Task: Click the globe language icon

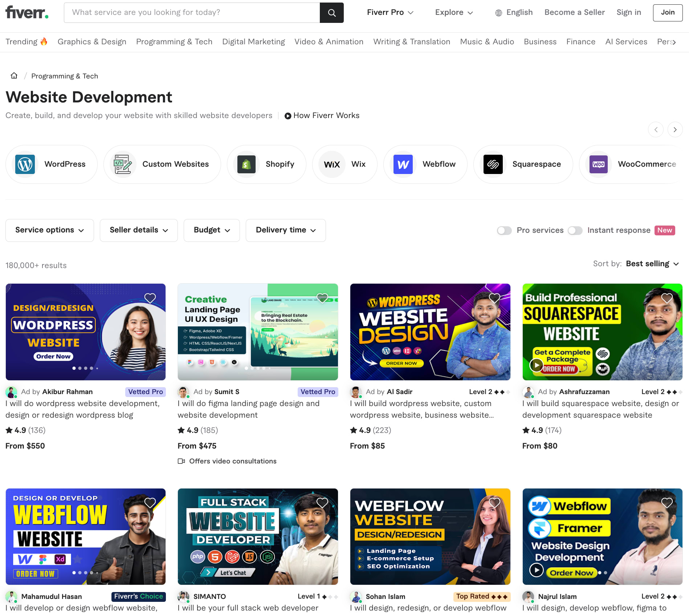Action: click(x=499, y=13)
